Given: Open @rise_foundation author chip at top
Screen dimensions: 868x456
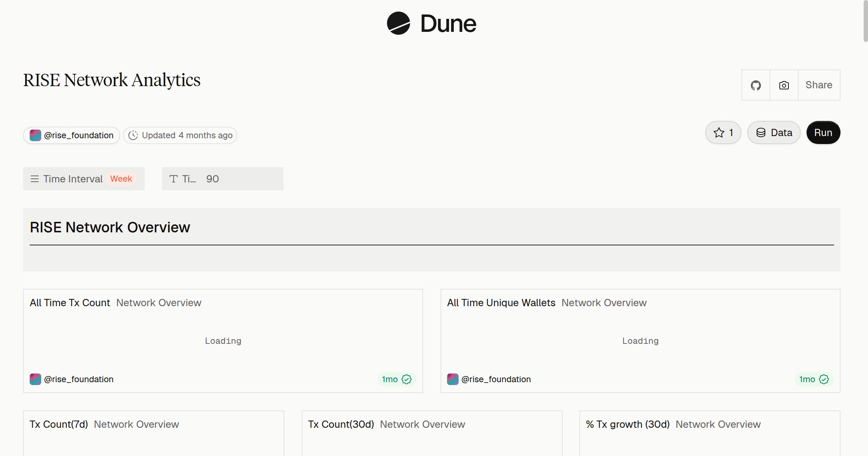Looking at the screenshot, I should click(72, 135).
